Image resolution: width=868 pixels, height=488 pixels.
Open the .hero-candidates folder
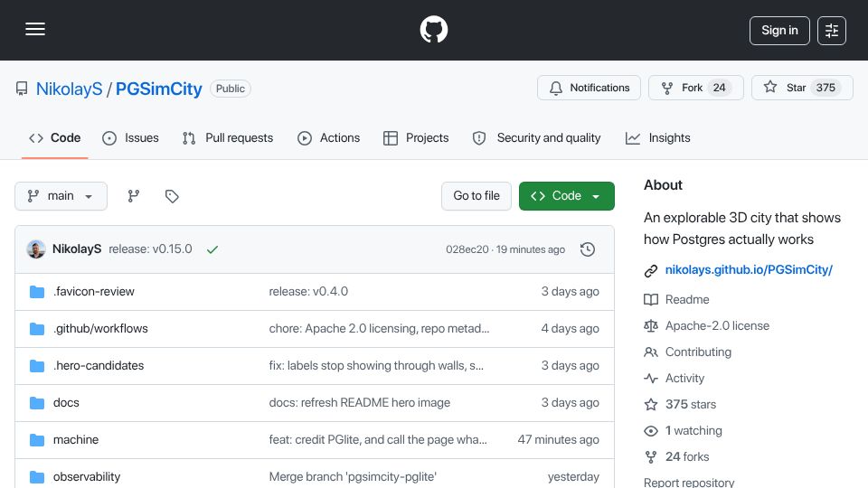[x=99, y=366]
